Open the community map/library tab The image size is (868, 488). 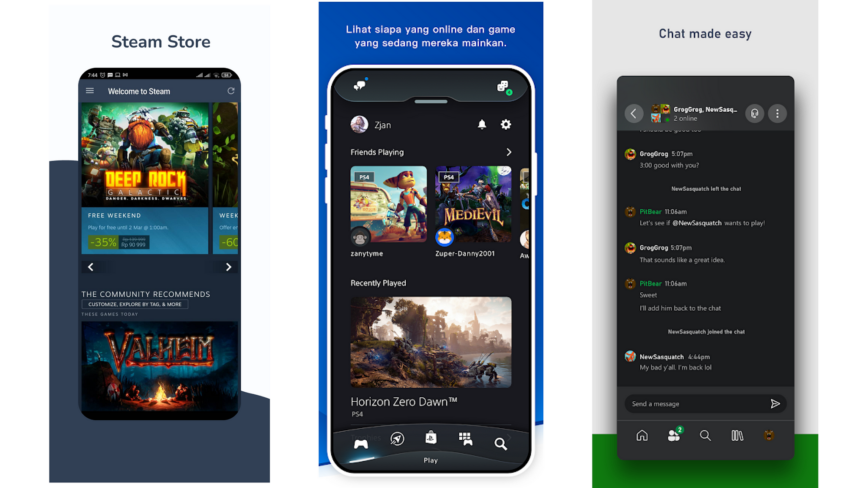click(737, 435)
